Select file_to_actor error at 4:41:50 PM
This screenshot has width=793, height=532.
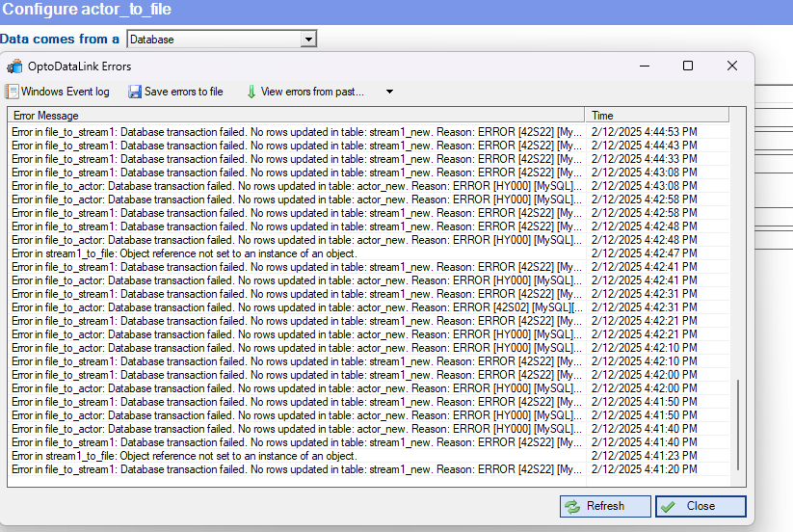369,415
